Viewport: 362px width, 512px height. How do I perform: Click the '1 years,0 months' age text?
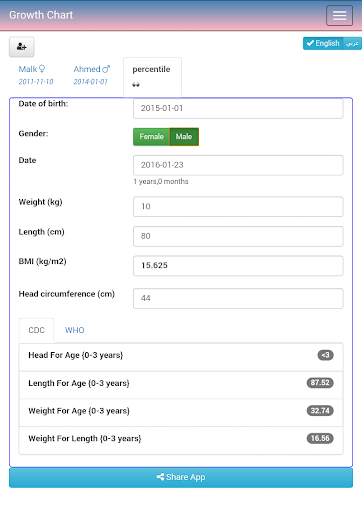(161, 182)
